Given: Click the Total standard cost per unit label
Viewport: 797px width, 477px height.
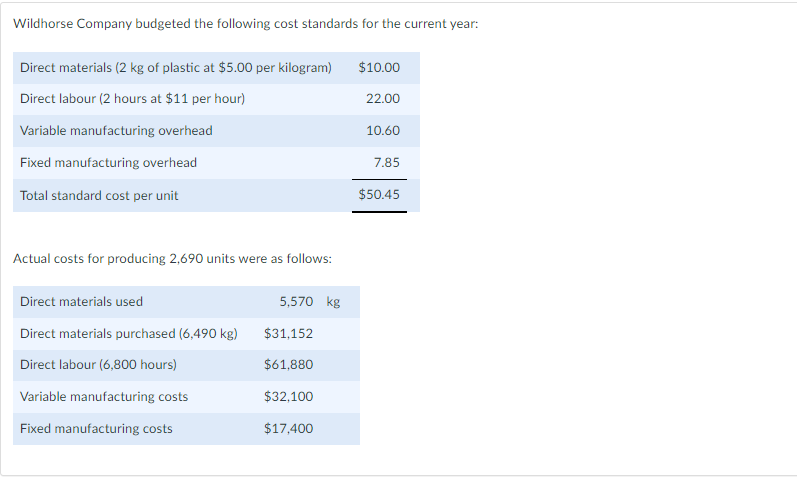Looking at the screenshot, I should 99,196.
